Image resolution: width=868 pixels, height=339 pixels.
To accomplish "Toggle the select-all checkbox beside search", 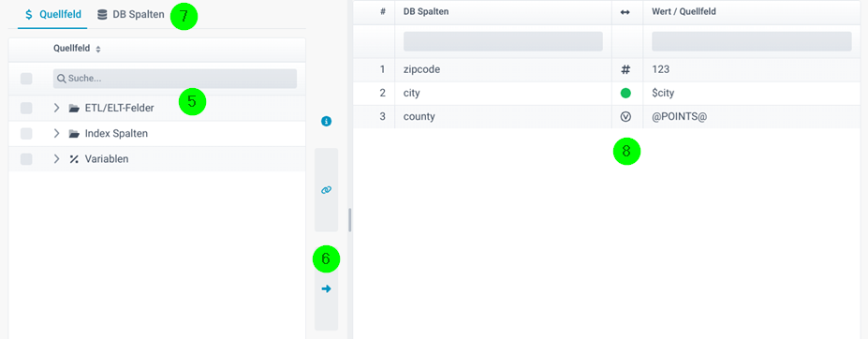I will [x=26, y=79].
